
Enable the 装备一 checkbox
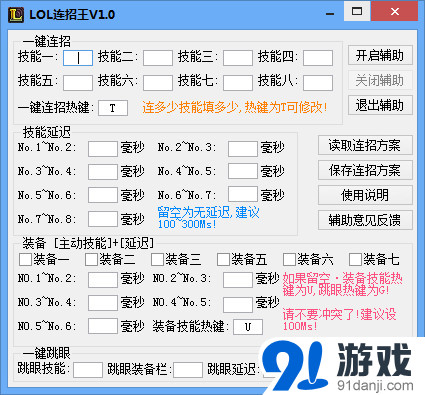(25, 260)
